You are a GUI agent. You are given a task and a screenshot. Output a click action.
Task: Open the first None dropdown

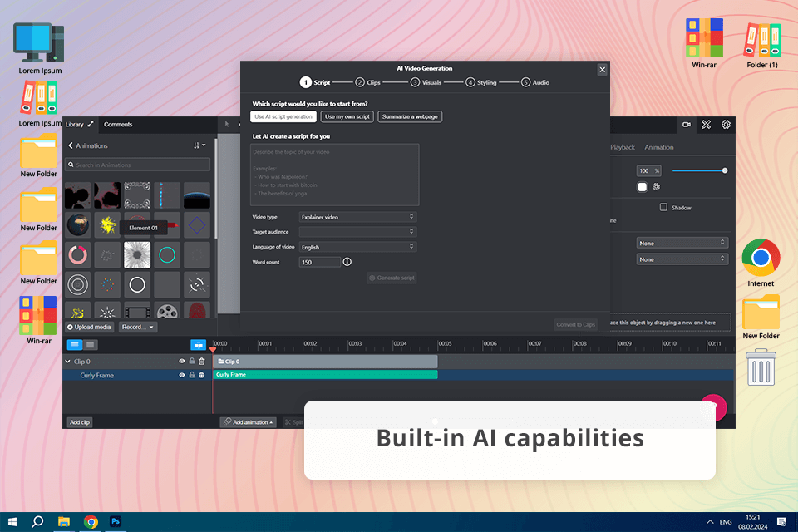(x=682, y=243)
